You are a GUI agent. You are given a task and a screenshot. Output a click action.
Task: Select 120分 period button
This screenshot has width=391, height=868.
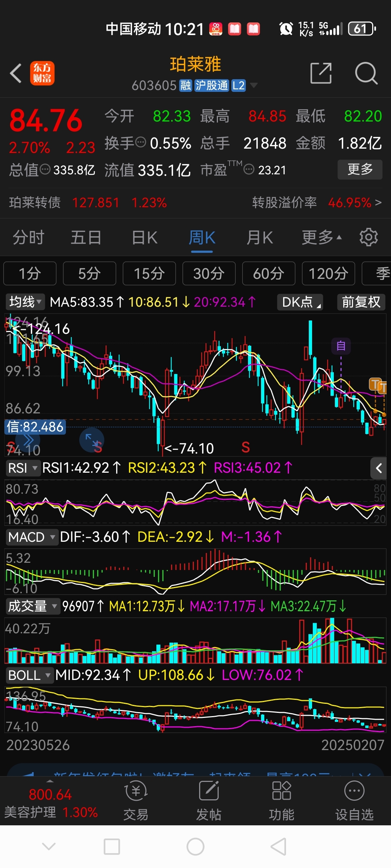click(328, 273)
